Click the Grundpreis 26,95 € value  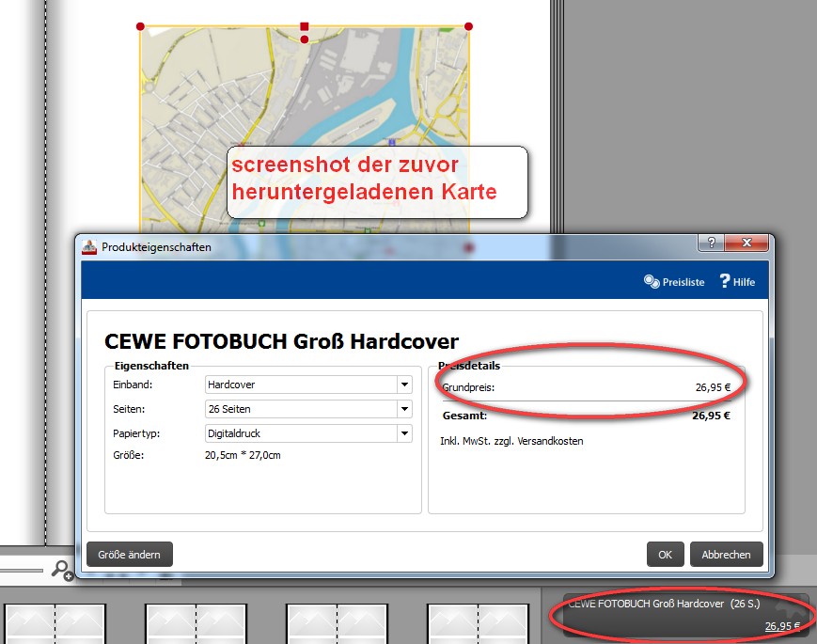(713, 387)
